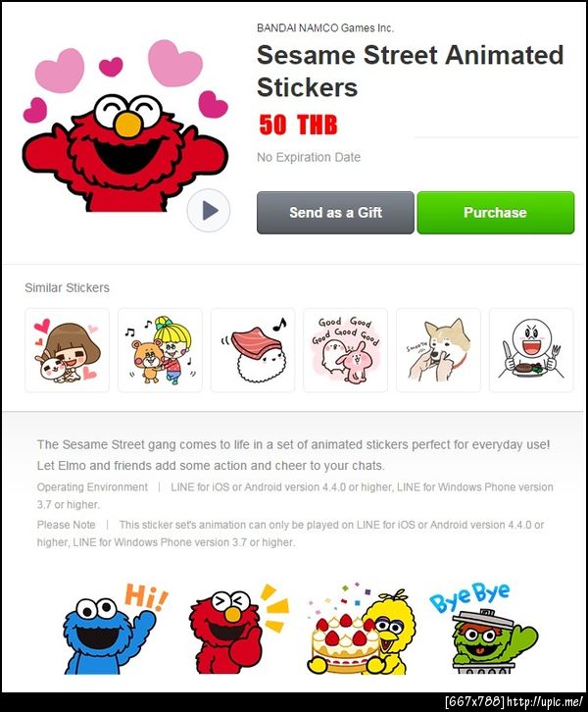Open the girl hugging rabbit sticker set
This screenshot has height=712, width=588.
tap(68, 350)
